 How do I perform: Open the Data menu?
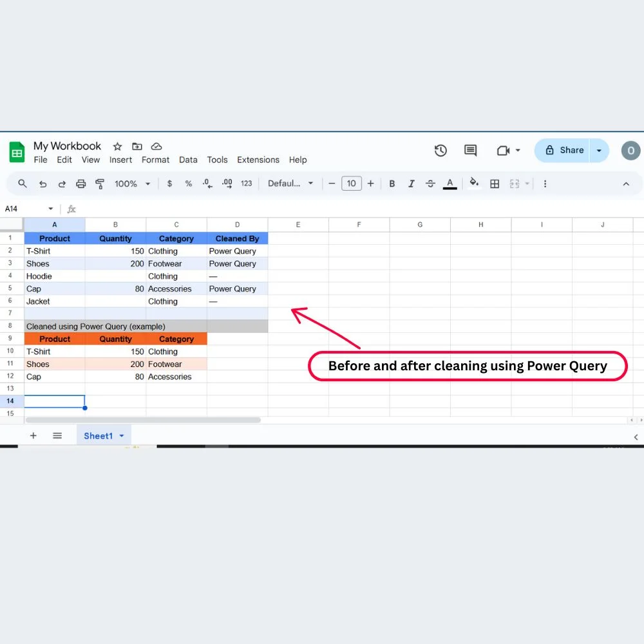(188, 160)
